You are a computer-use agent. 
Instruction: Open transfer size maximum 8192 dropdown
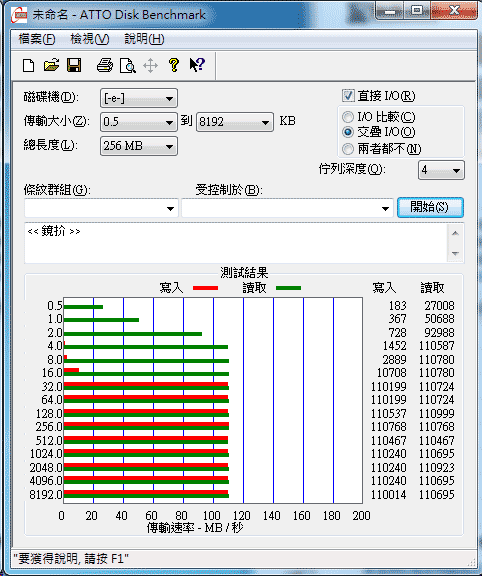[235, 122]
